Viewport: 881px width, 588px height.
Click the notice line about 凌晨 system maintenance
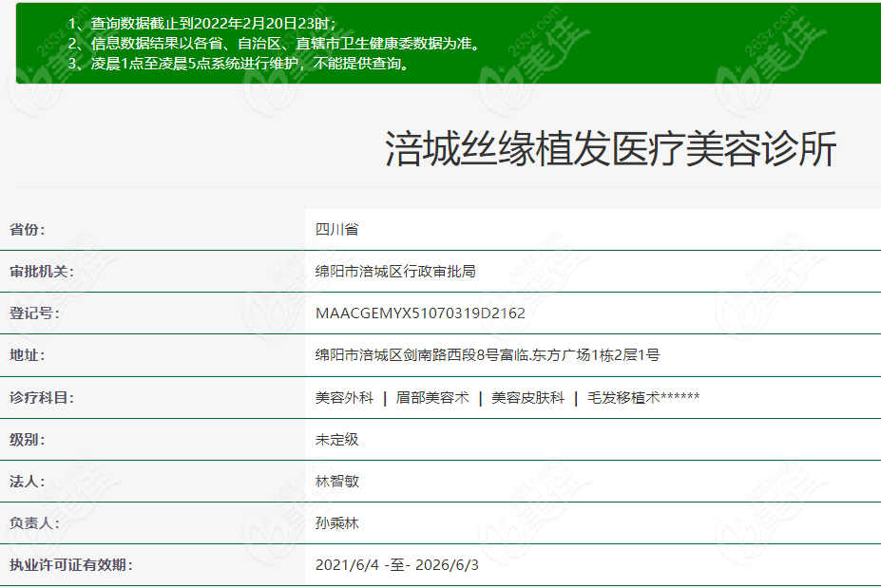pyautogui.click(x=239, y=64)
